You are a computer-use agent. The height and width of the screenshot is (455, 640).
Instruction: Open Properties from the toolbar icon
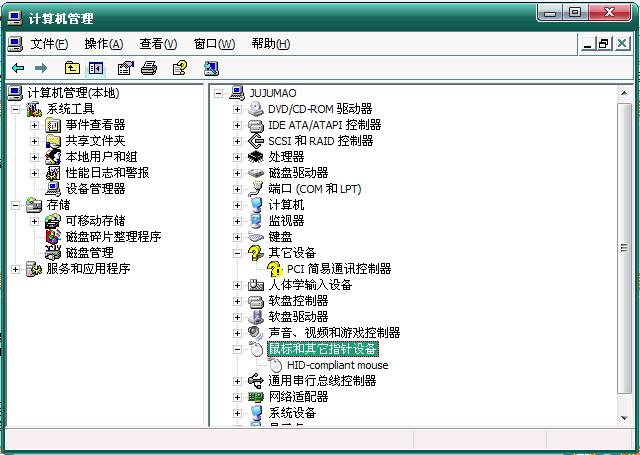[x=125, y=68]
